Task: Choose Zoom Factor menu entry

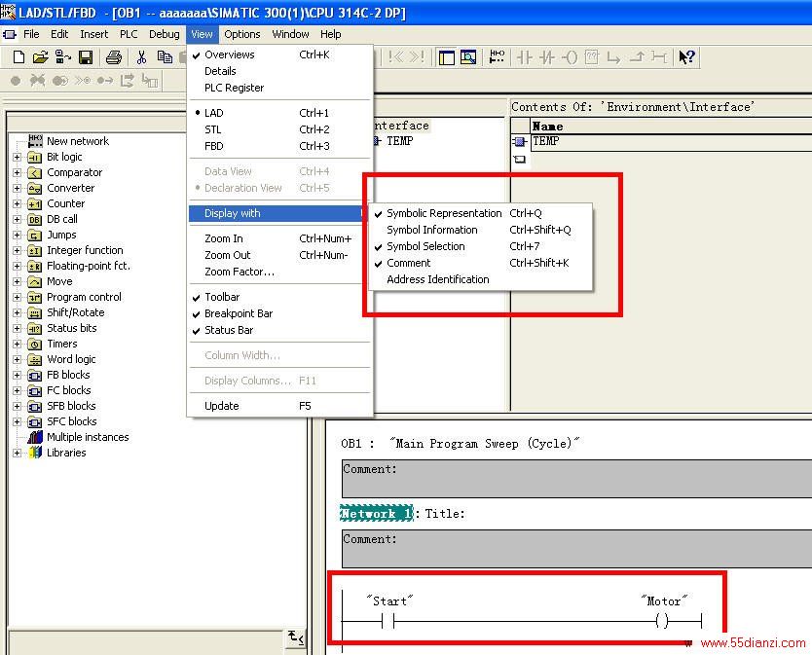Action: coord(280,272)
